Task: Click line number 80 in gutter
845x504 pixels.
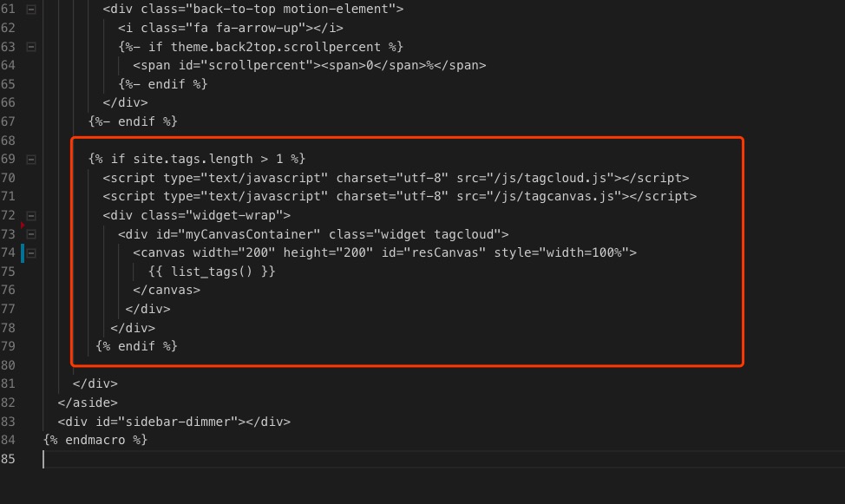Action: (x=9, y=365)
